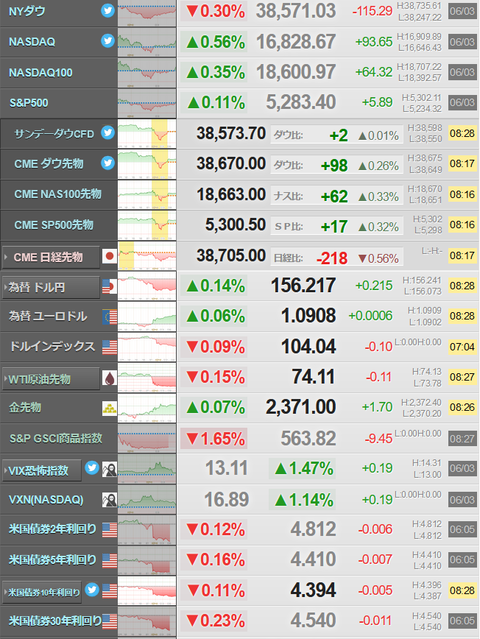This screenshot has height=639, width=480.
Task: Open the 金先物 mini chart thumbnail
Action: point(147,408)
